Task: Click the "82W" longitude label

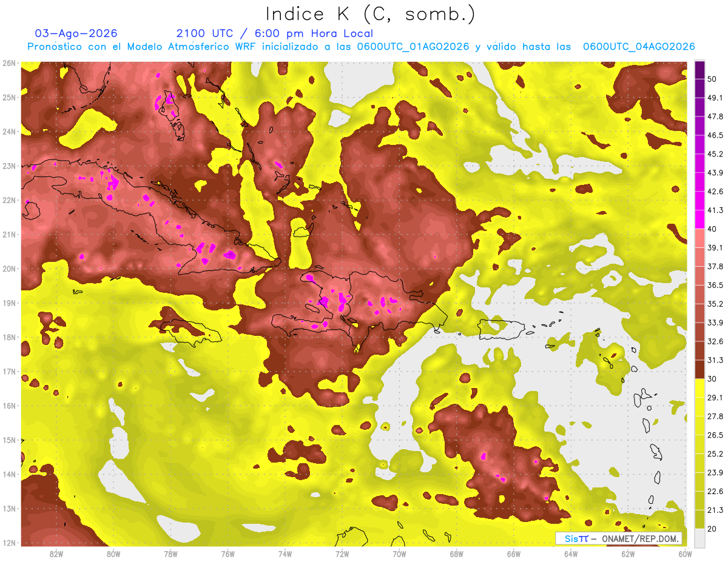Action: [x=56, y=554]
